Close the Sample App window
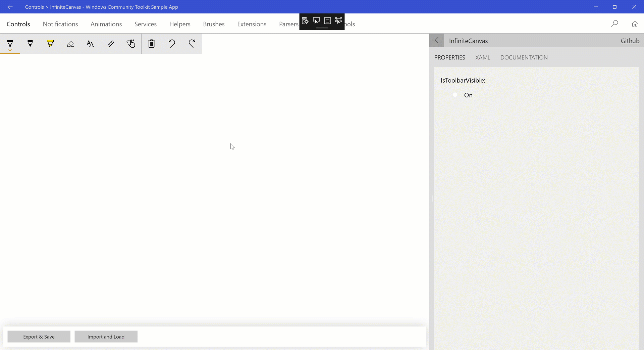This screenshot has height=350, width=644. (634, 7)
